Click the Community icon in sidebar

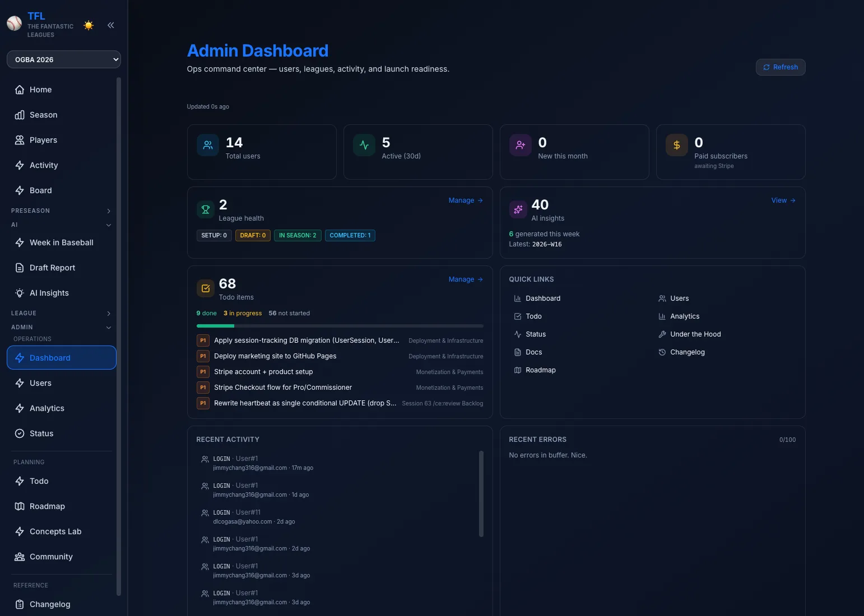click(x=18, y=557)
